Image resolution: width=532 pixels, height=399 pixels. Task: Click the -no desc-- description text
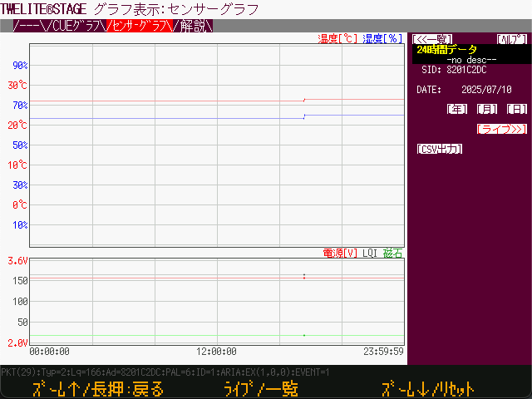(x=471, y=60)
